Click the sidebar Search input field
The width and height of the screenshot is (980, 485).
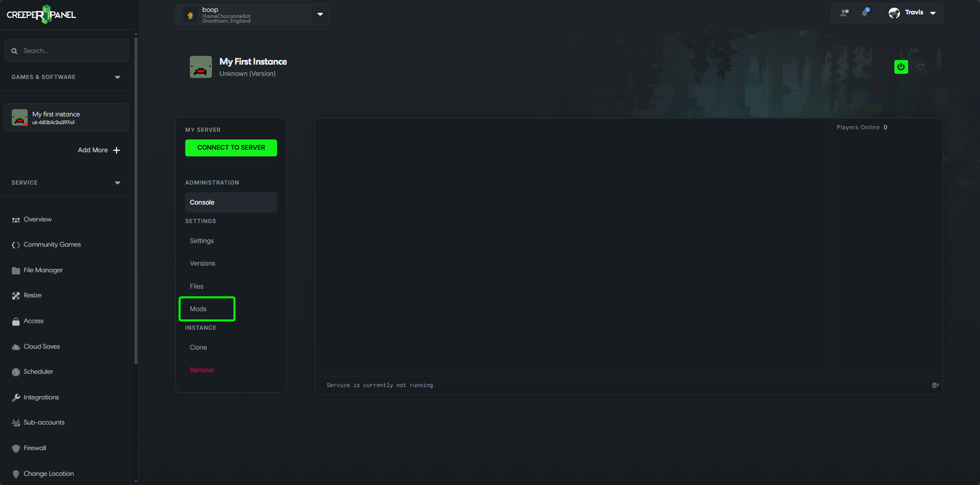(67, 51)
